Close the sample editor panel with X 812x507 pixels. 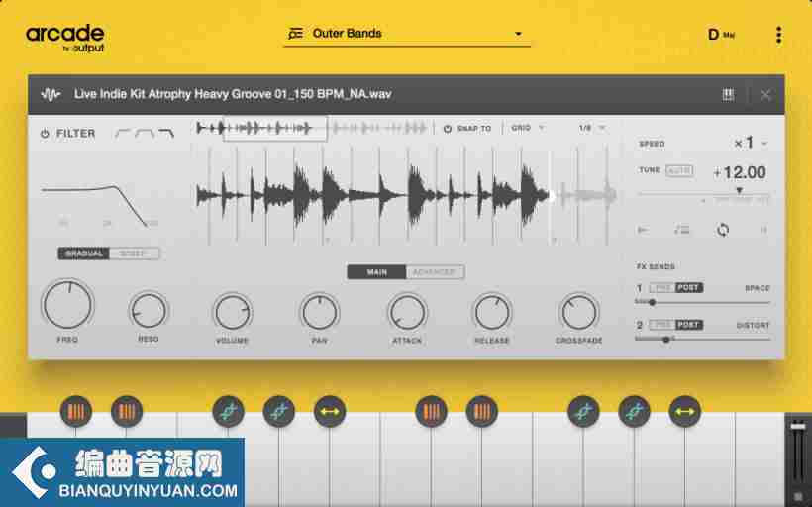[765, 95]
